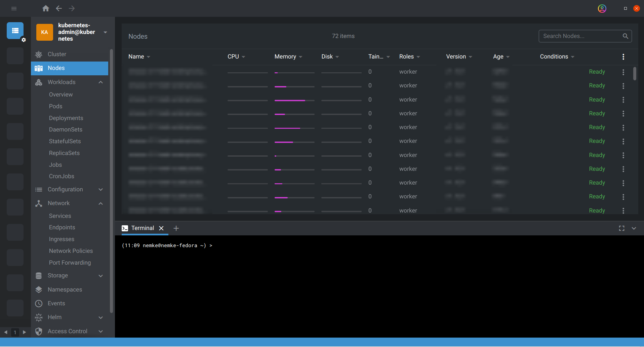The height and width of the screenshot is (347, 644).
Task: Expand the Configuration section
Action: tap(100, 190)
